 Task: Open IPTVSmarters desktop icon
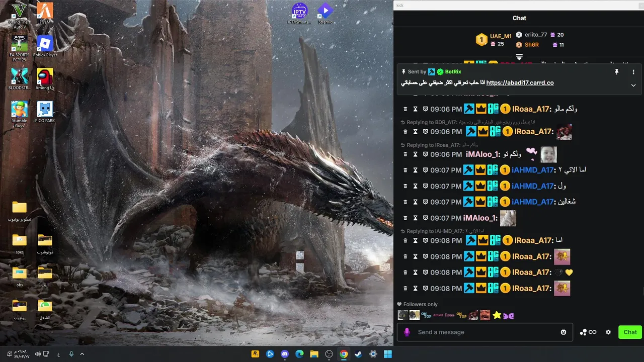[x=300, y=14]
